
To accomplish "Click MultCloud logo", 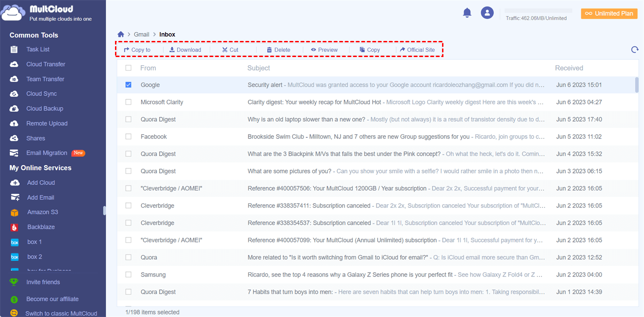I will pyautogui.click(x=46, y=13).
